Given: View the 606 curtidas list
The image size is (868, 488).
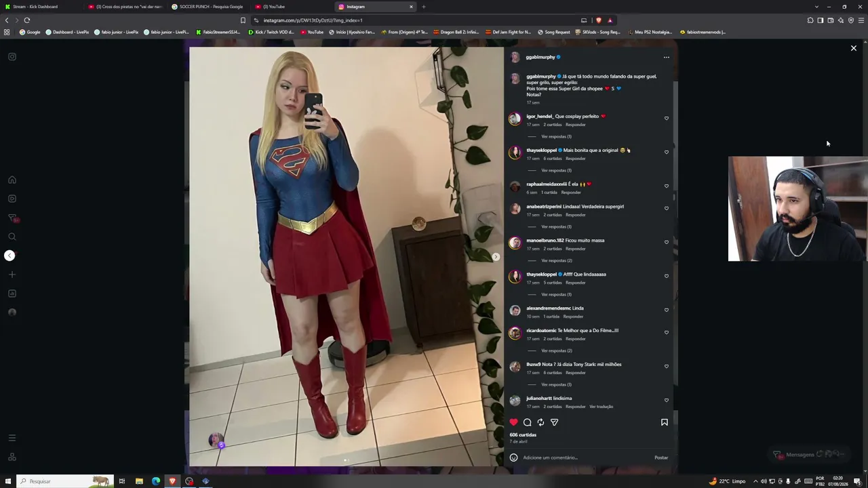Looking at the screenshot, I should pos(523,435).
